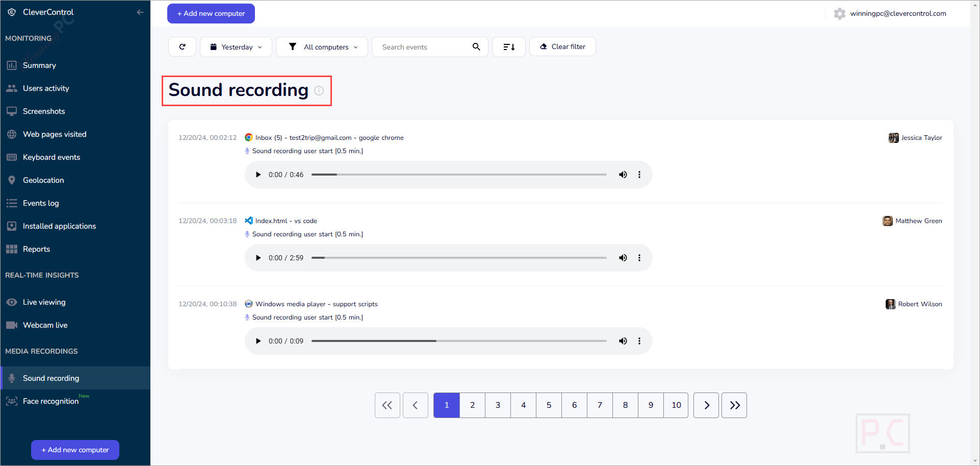Screen dimensions: 980x466
Task: Click winningpc@clevercontrol.com account email
Action: [898, 14]
